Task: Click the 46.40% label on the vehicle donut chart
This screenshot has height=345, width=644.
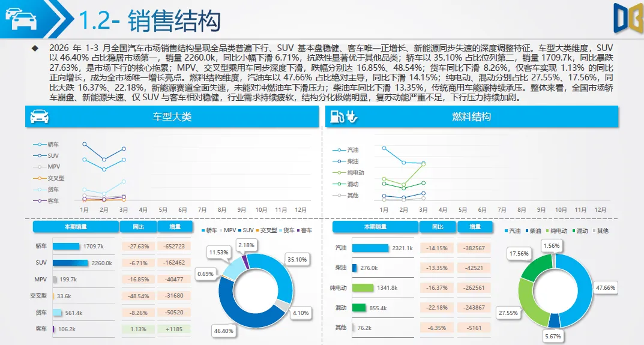Action: coord(223,331)
